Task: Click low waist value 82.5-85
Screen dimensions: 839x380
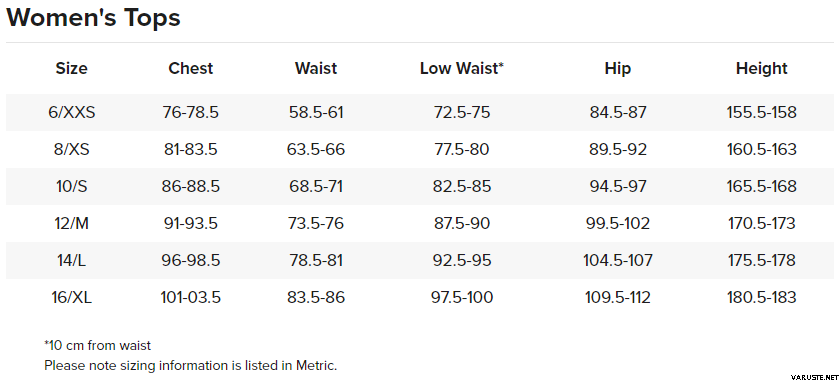Action: (x=462, y=186)
